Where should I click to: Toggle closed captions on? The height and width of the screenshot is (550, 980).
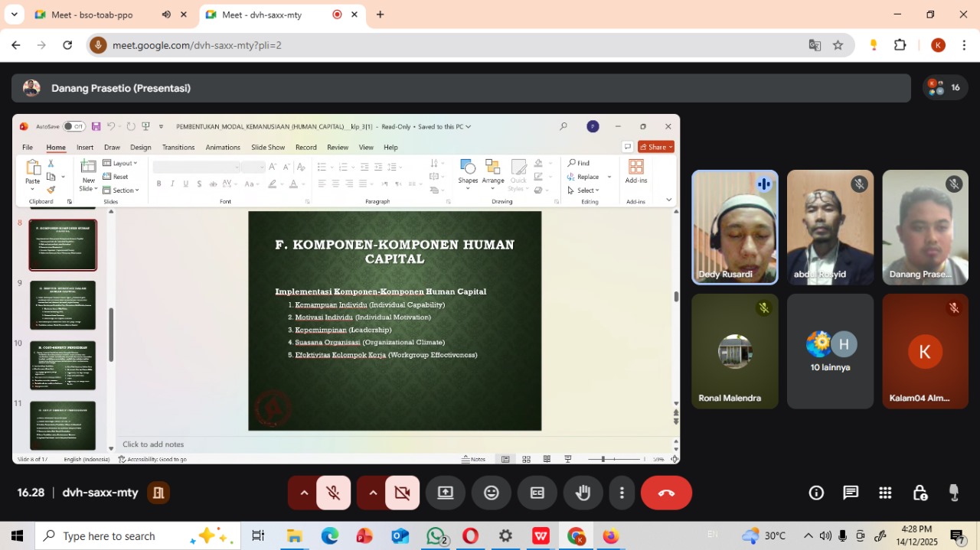pyautogui.click(x=537, y=493)
